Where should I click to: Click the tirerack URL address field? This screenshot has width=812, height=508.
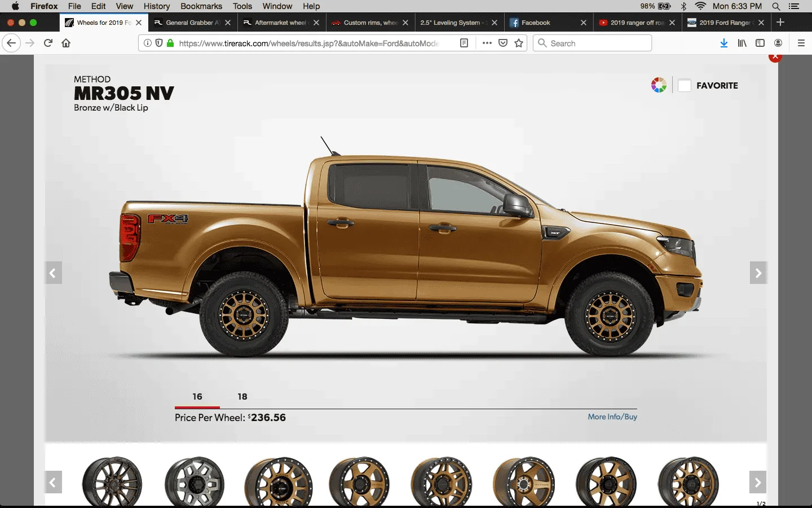coord(309,43)
